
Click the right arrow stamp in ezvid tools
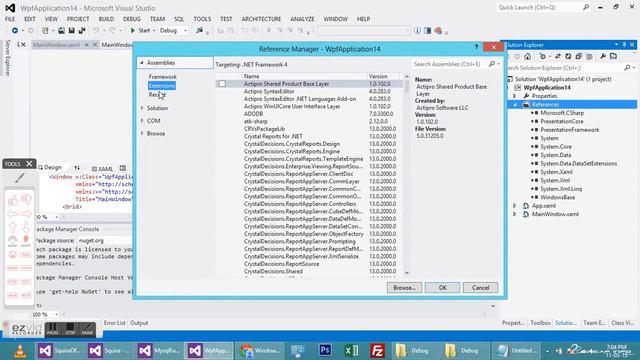(x=26, y=213)
